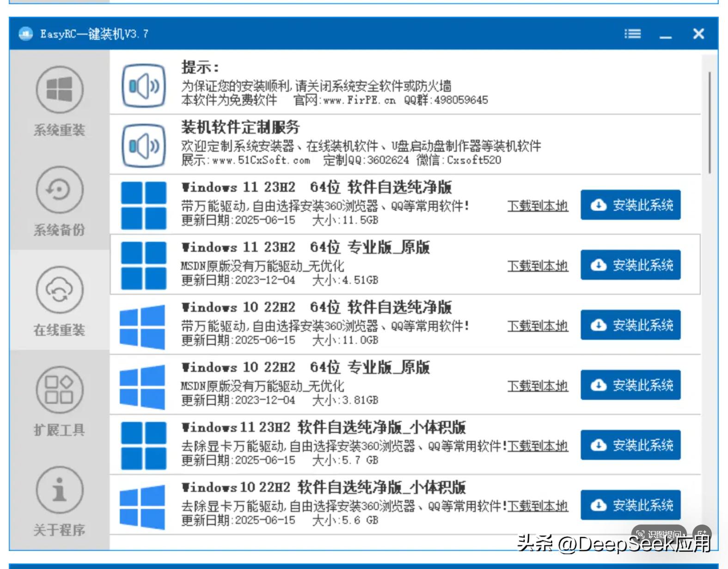Click the text 大小:5.7 GB
The width and height of the screenshot is (728, 569).
click(345, 460)
